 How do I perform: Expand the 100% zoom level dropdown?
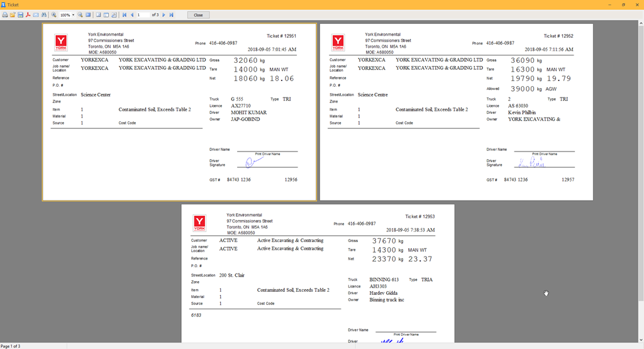[x=73, y=14]
